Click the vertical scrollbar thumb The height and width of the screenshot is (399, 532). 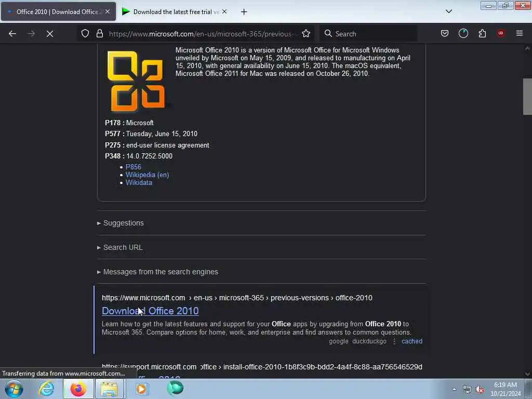pyautogui.click(x=527, y=97)
